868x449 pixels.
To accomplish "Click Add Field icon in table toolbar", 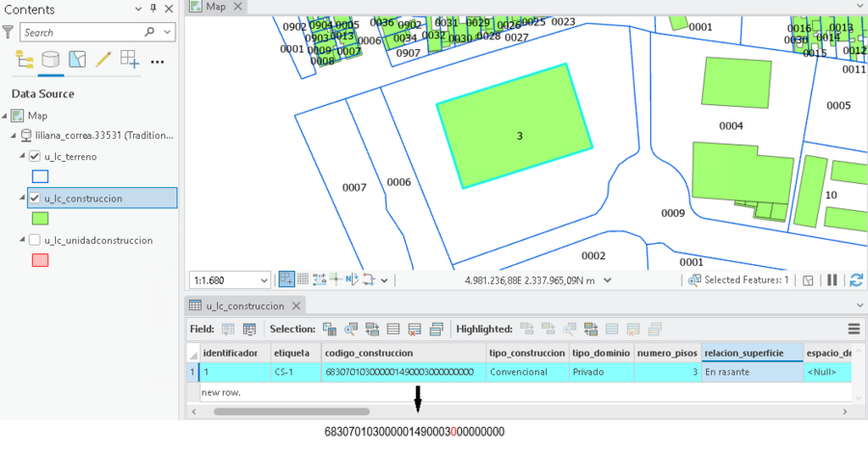I will (228, 330).
